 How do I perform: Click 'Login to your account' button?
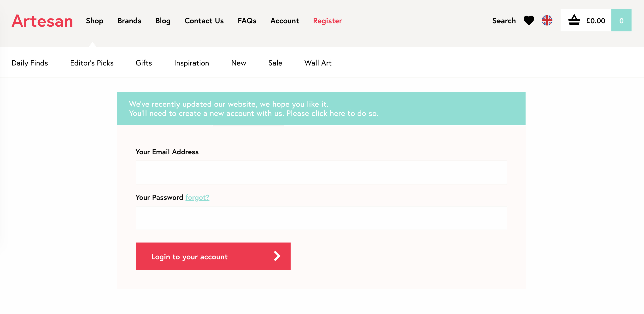click(213, 256)
